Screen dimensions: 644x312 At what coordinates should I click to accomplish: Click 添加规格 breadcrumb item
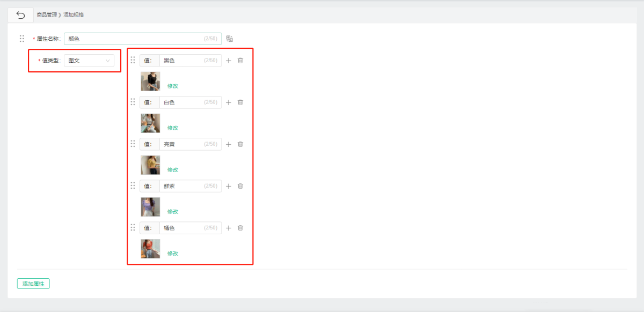[x=74, y=15]
